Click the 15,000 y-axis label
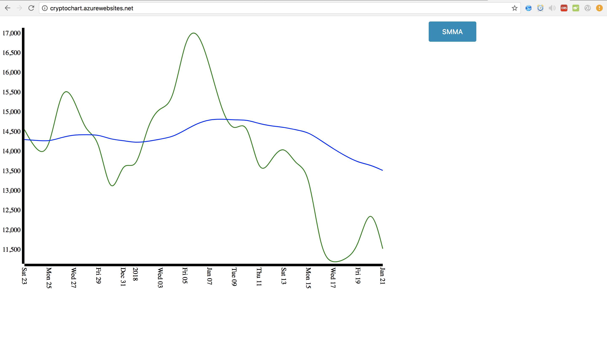 coord(12,112)
